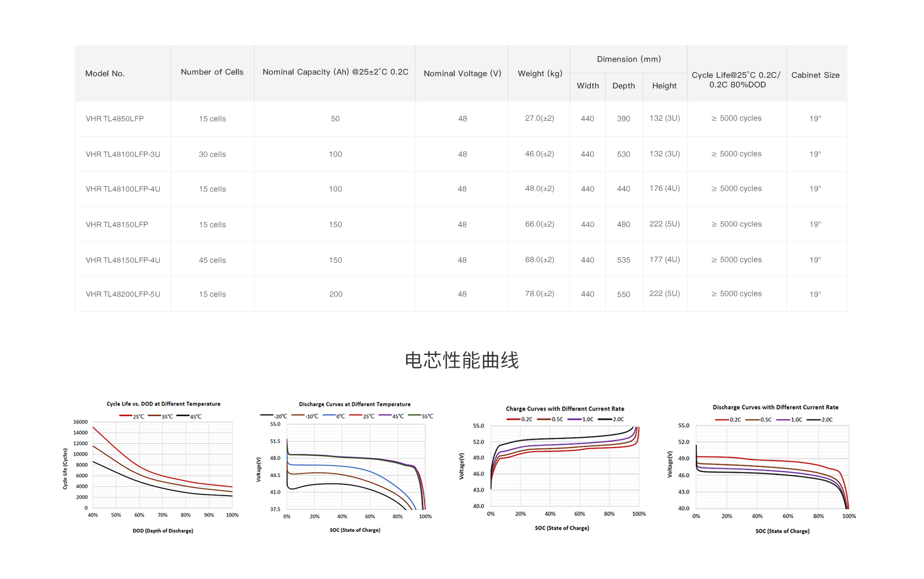Click the DOD (Depth of Discharge) axis label

[163, 531]
